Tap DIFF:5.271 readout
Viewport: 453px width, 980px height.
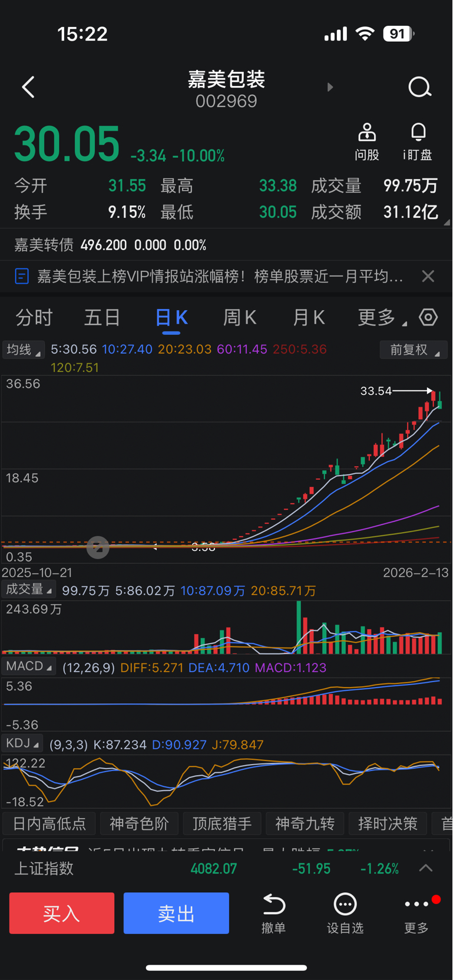pos(151,667)
